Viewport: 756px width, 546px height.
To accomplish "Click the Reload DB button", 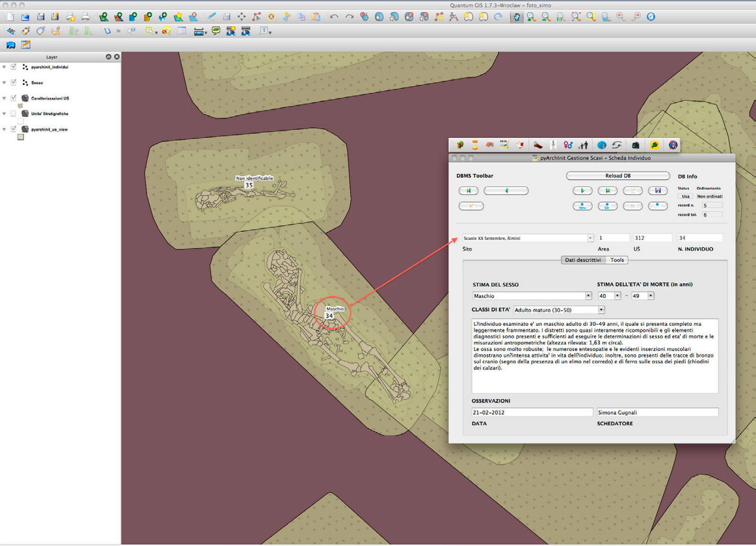I will click(618, 176).
